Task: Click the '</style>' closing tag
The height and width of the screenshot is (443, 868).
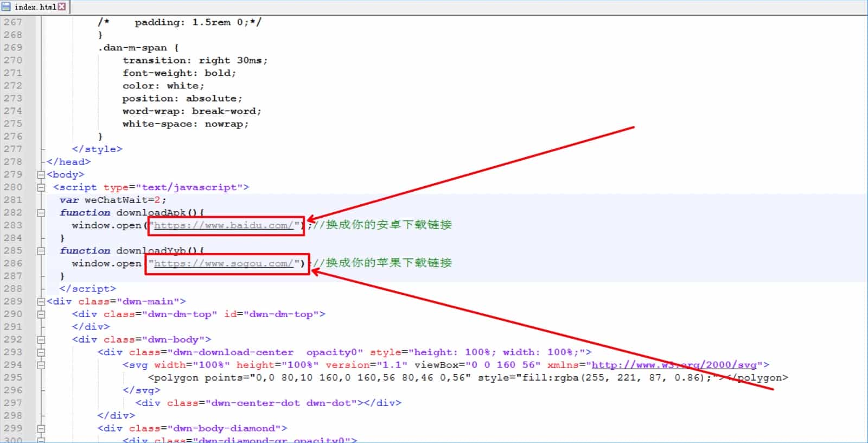Action: click(97, 149)
